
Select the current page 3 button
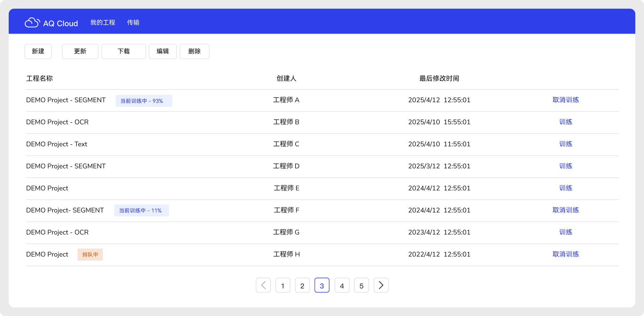pos(322,286)
